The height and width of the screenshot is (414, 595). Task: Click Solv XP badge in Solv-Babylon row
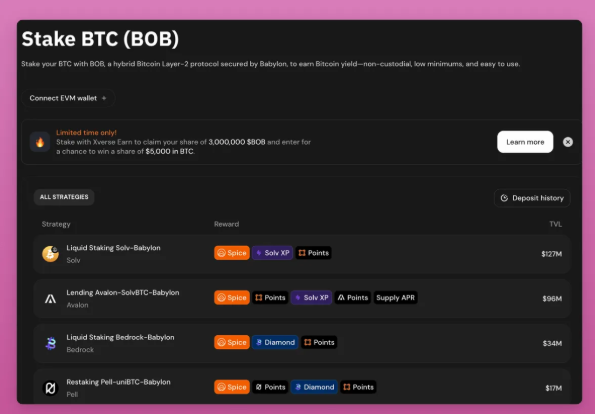[272, 253]
